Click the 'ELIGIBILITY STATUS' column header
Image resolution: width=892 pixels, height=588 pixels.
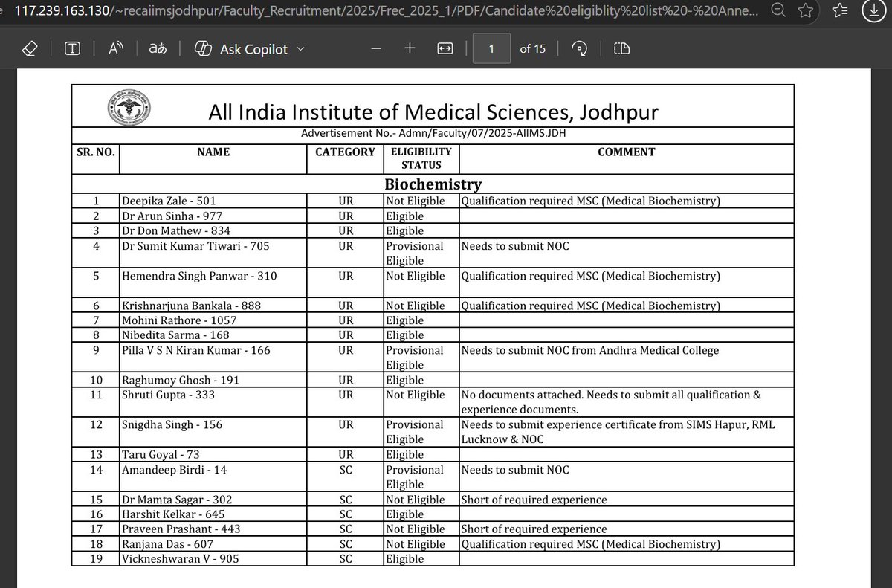(421, 158)
